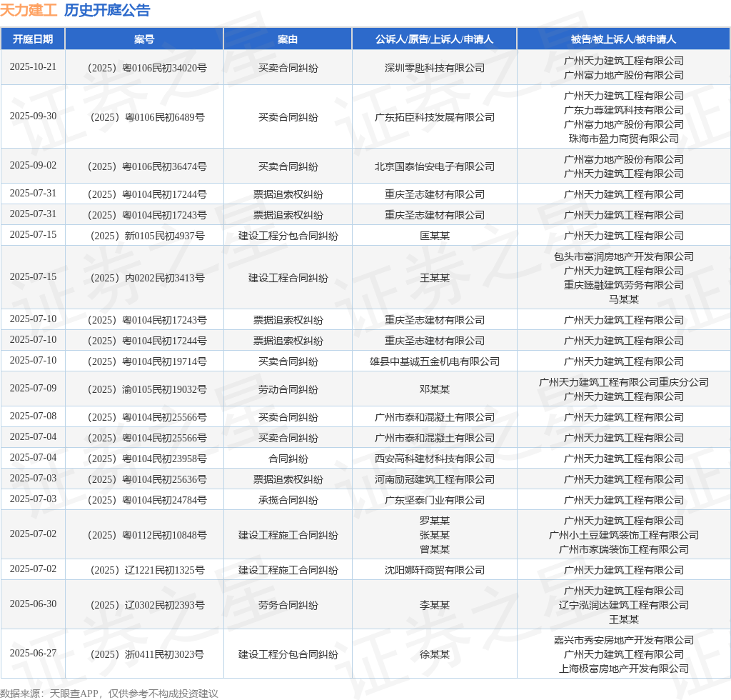Click the date 2025-07-09
The height and width of the screenshot is (700, 731).
click(33, 389)
